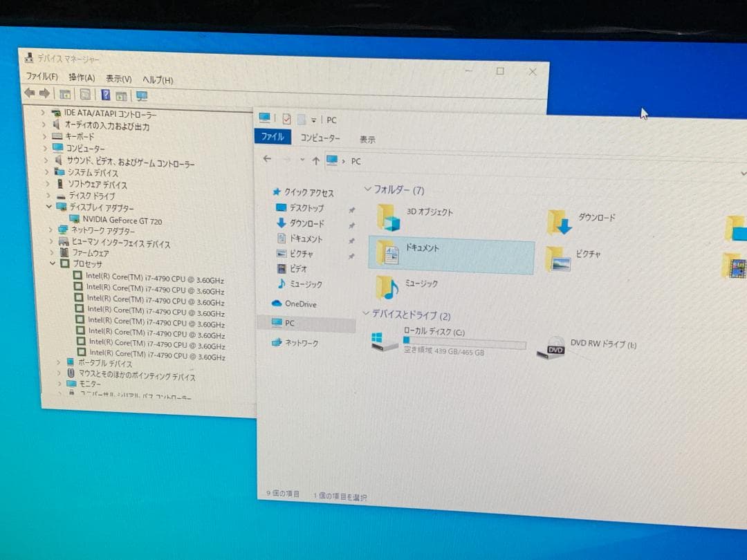Collapse the デバイスとドライブ (2) section
The width and height of the screenshot is (747, 560).
(366, 312)
